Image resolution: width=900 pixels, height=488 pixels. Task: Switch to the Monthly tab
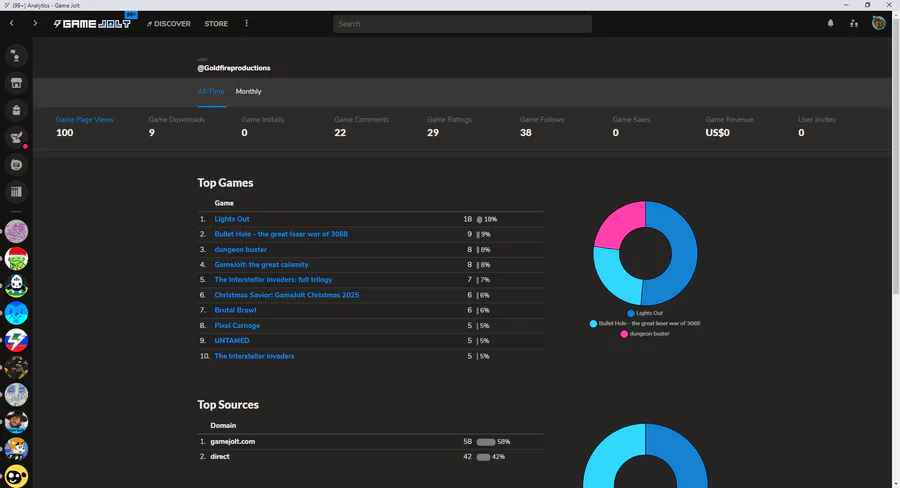coord(248,91)
